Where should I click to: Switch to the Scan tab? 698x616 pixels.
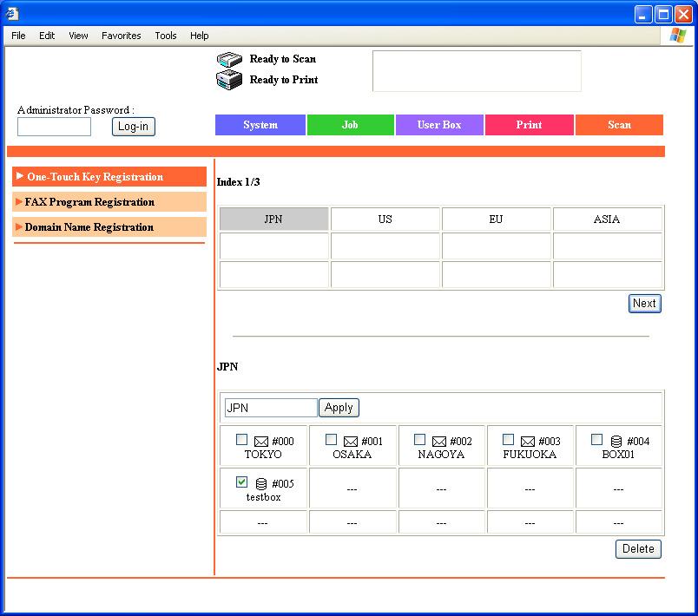(619, 125)
